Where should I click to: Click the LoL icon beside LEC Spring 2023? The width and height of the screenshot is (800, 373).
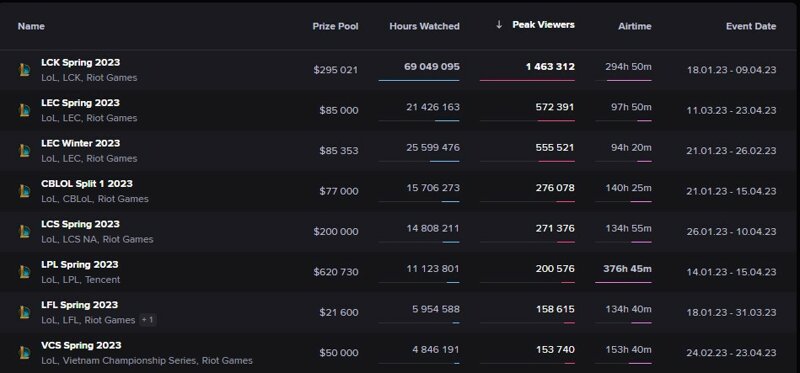[24, 110]
